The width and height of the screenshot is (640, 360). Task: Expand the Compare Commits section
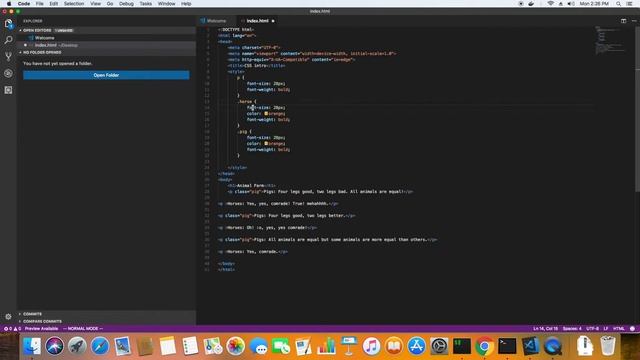pos(106,321)
